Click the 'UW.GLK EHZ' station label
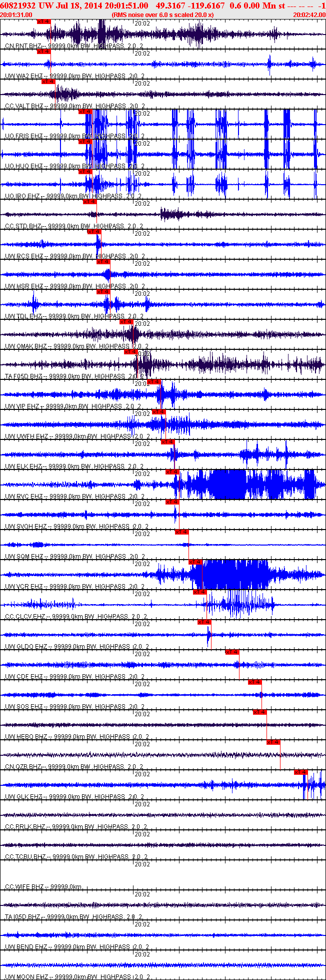 (x=24, y=797)
